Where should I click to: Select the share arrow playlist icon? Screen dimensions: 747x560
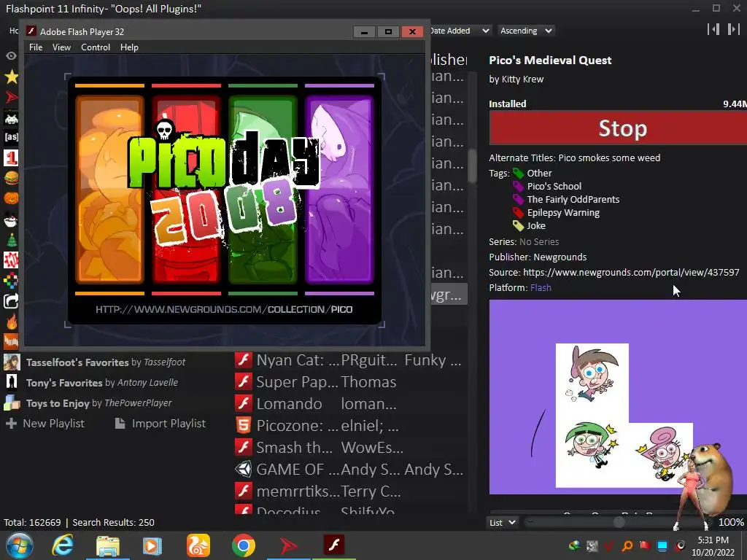(x=11, y=301)
